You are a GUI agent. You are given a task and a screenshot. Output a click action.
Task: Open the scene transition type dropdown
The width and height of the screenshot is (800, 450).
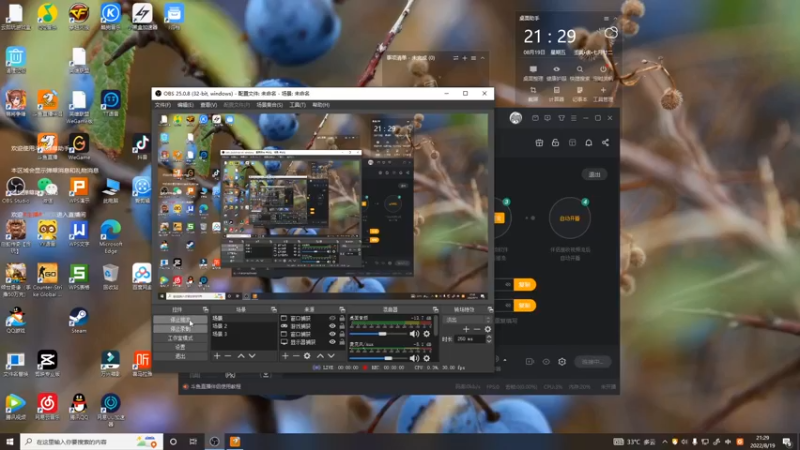pos(467,320)
